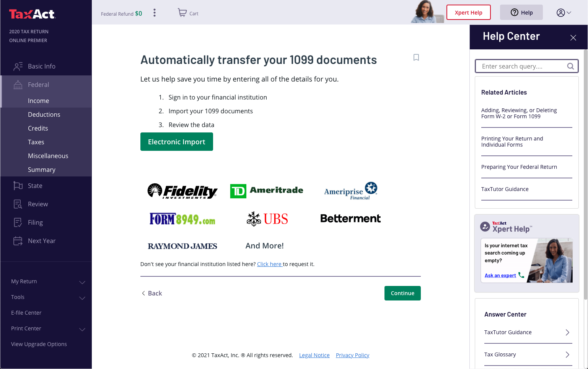Click the Federal building icon

[x=18, y=85]
